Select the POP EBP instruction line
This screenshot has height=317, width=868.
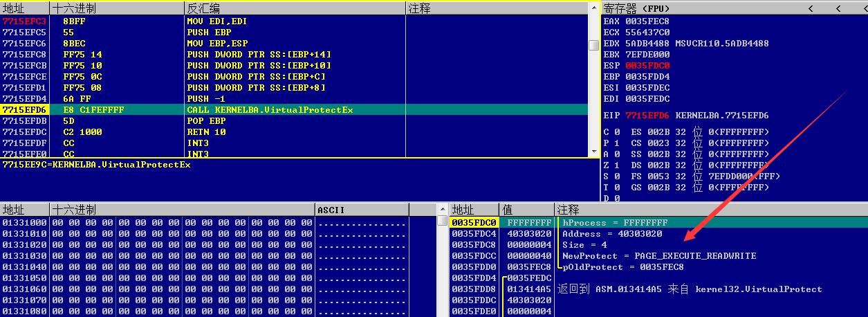click(294, 121)
